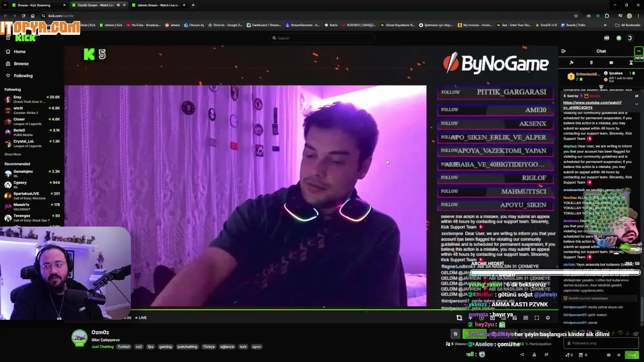The height and width of the screenshot is (362, 644).
Task: Open video player settings gear
Action: click(548, 318)
